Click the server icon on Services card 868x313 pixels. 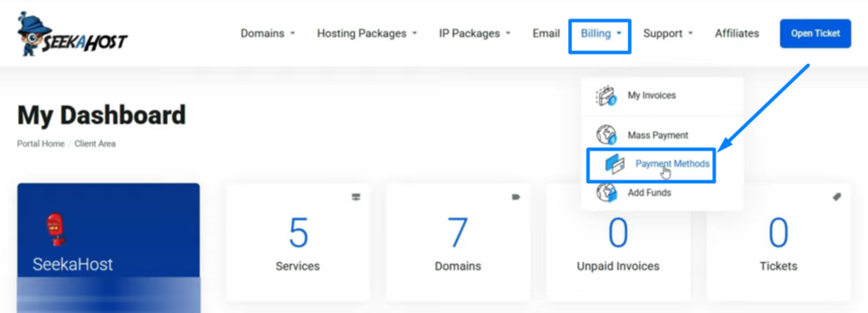point(357,197)
